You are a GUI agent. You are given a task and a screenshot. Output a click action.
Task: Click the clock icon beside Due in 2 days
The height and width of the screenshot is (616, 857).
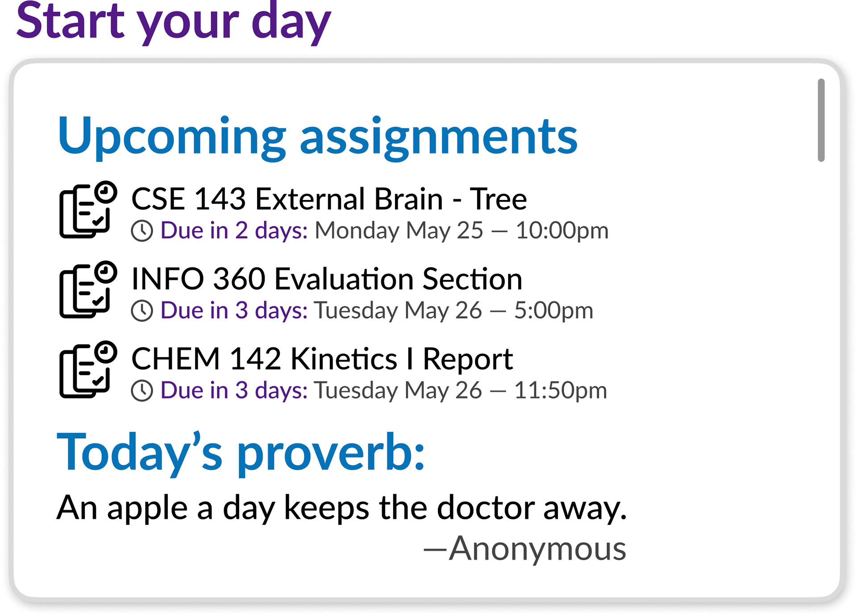pyautogui.click(x=142, y=231)
